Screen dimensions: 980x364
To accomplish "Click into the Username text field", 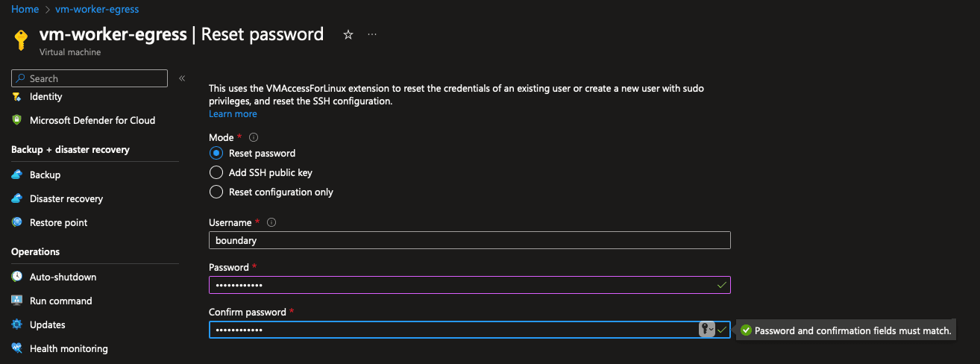I will click(469, 240).
